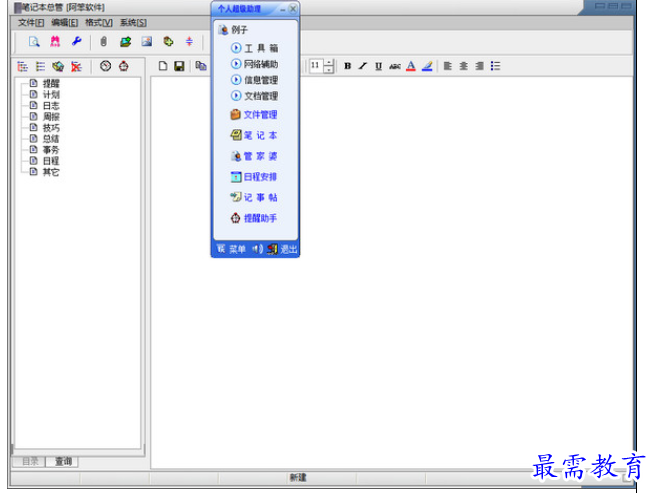The height and width of the screenshot is (498, 654).
Task: Click the paperclip attachment icon
Action: 102,42
